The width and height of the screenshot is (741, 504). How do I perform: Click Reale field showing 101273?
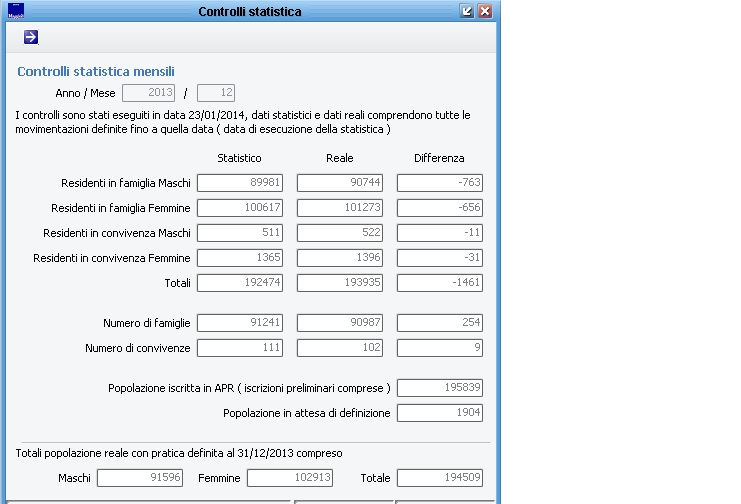pos(340,208)
